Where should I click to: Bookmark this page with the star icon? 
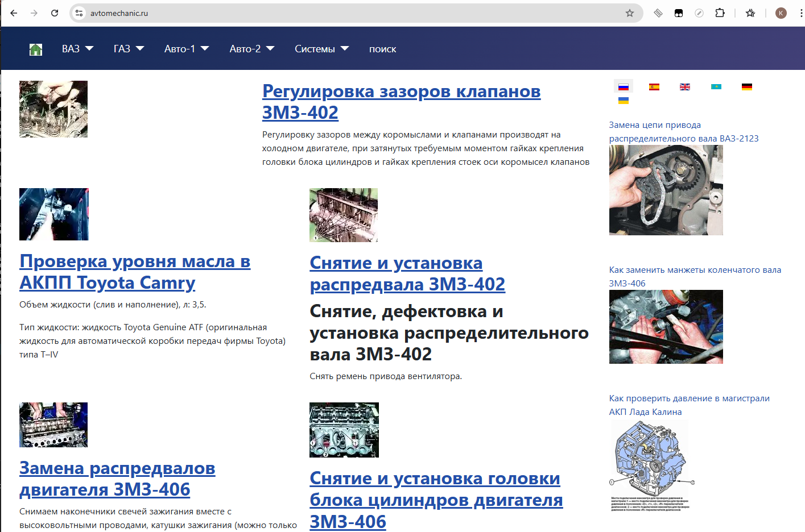tap(630, 13)
